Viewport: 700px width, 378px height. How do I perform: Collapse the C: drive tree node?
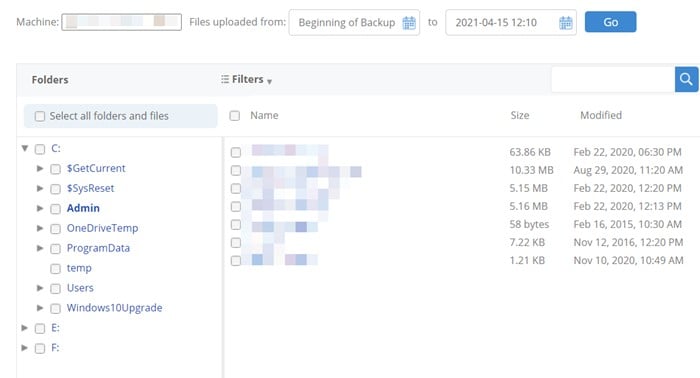[x=25, y=148]
